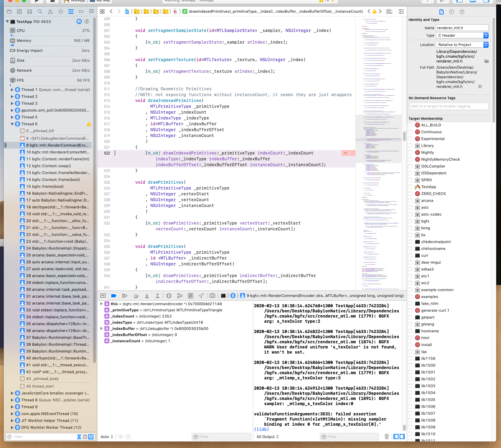The height and width of the screenshot is (448, 501).
Task: Click the console output filter field
Action: tap(349, 436)
